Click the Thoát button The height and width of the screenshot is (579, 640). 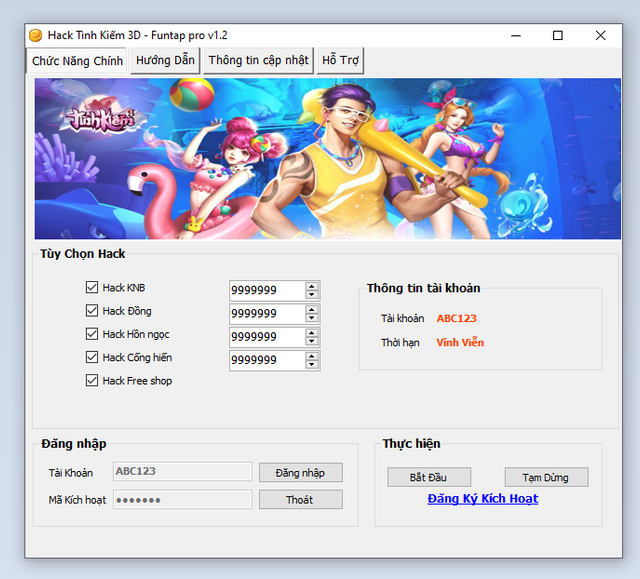point(300,500)
